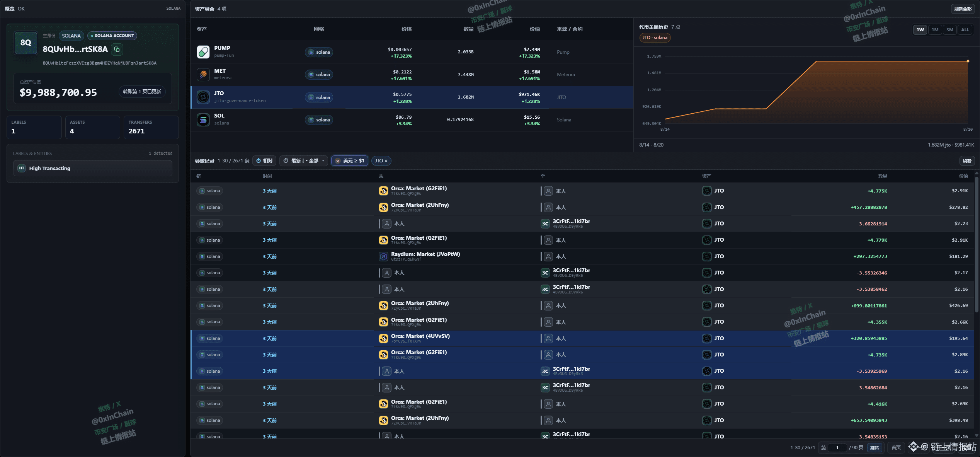Click the SOLANA identity tag

[x=71, y=36]
